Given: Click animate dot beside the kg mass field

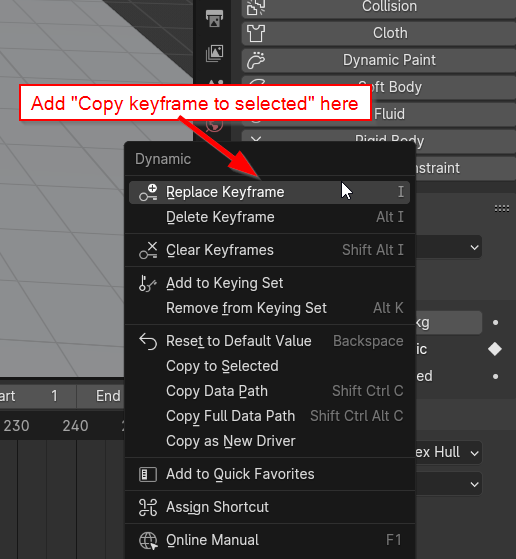Looking at the screenshot, I should [495, 323].
